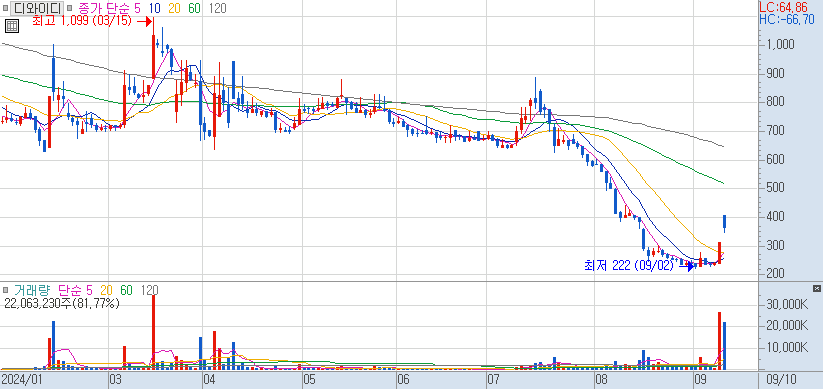
Task: Click the 1,000 price axis label
Action: point(780,45)
